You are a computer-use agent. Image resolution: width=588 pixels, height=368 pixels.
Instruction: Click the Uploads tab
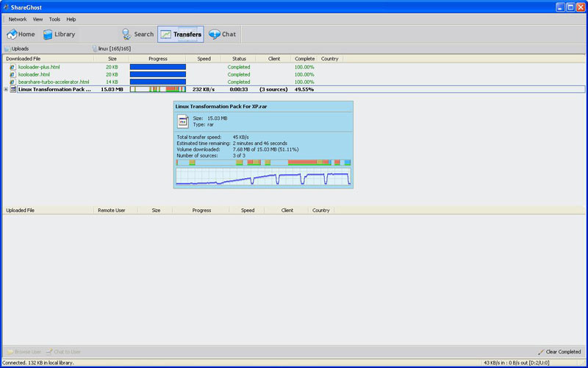point(20,49)
